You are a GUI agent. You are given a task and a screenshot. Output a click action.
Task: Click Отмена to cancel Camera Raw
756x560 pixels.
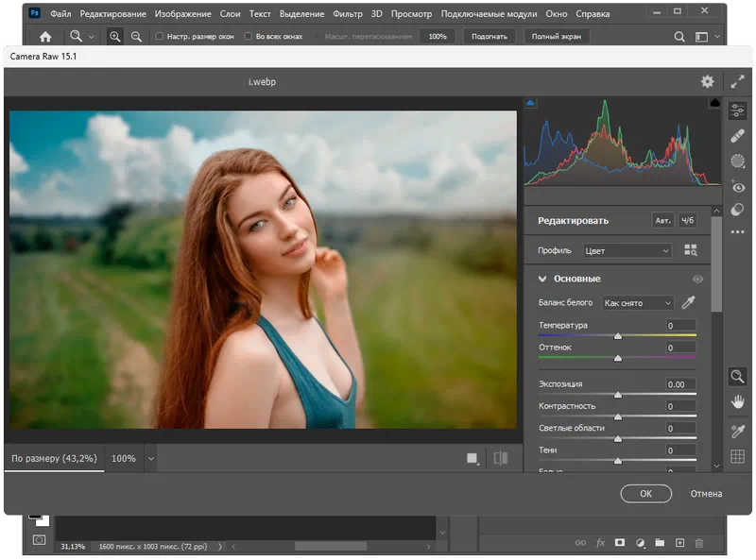[x=706, y=494]
